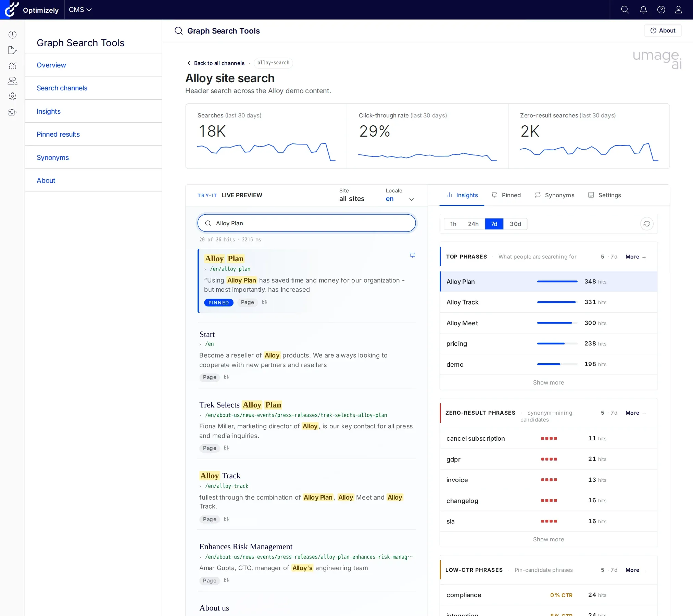Switch to the Settings tab

click(604, 195)
